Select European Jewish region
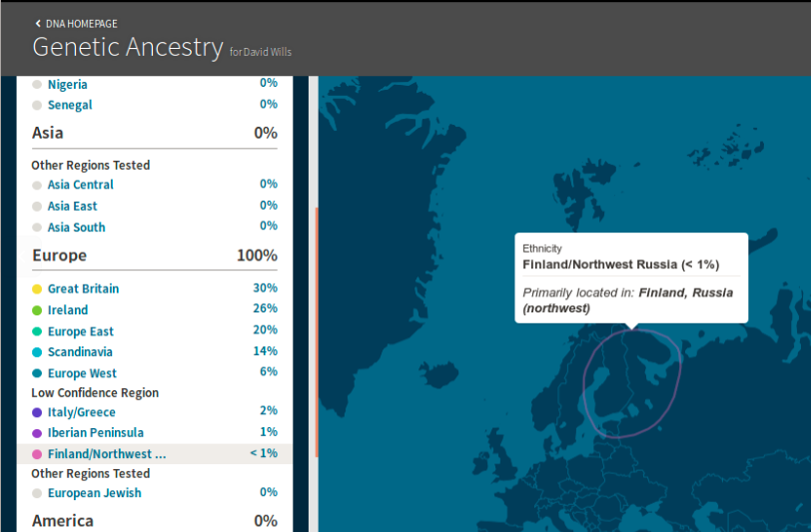This screenshot has height=532, width=811. pyautogui.click(x=94, y=493)
